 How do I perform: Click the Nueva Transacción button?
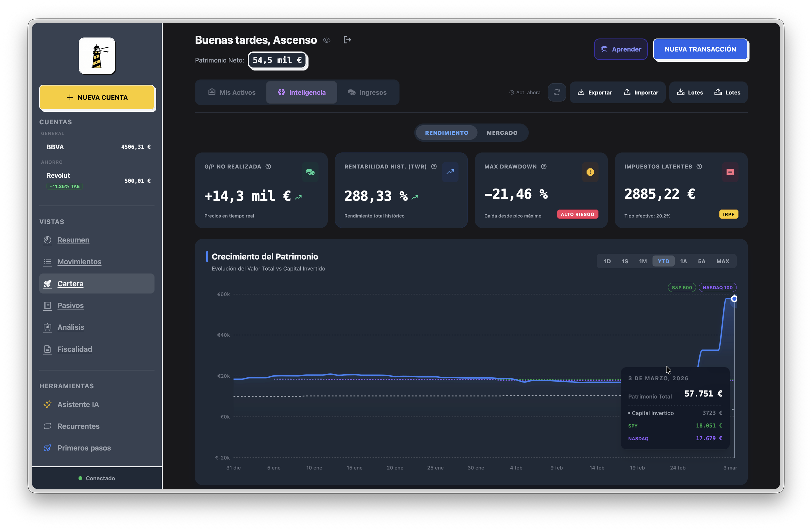(700, 49)
